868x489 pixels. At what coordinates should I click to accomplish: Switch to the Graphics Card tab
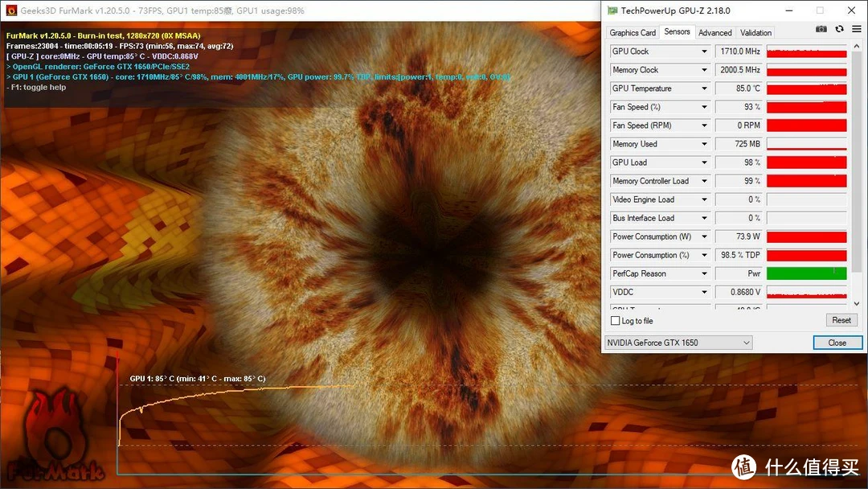633,33
